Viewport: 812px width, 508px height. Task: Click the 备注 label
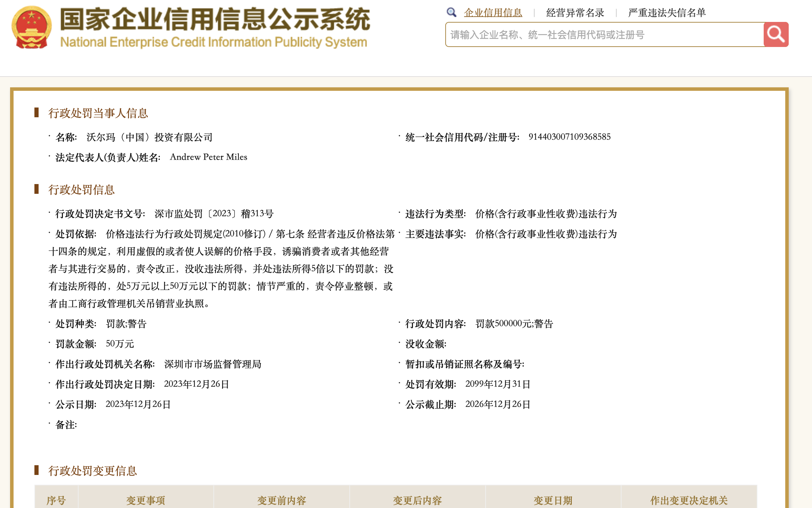tap(66, 424)
